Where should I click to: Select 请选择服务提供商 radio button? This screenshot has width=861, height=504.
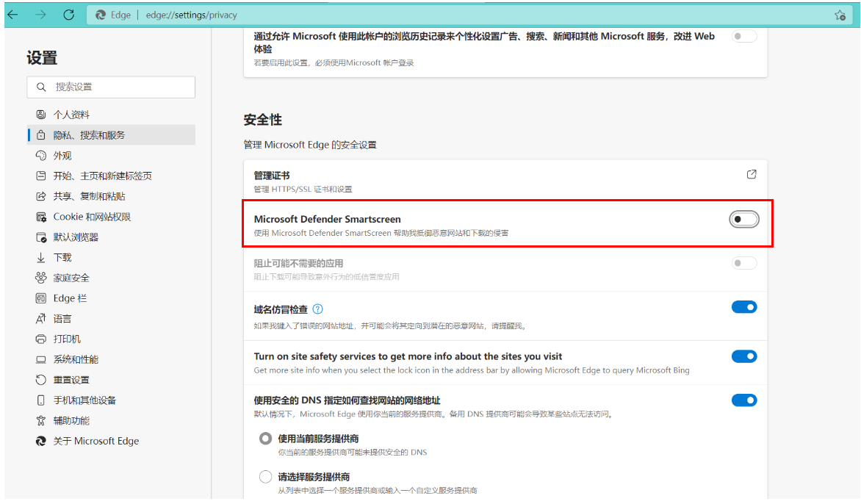[265, 477]
